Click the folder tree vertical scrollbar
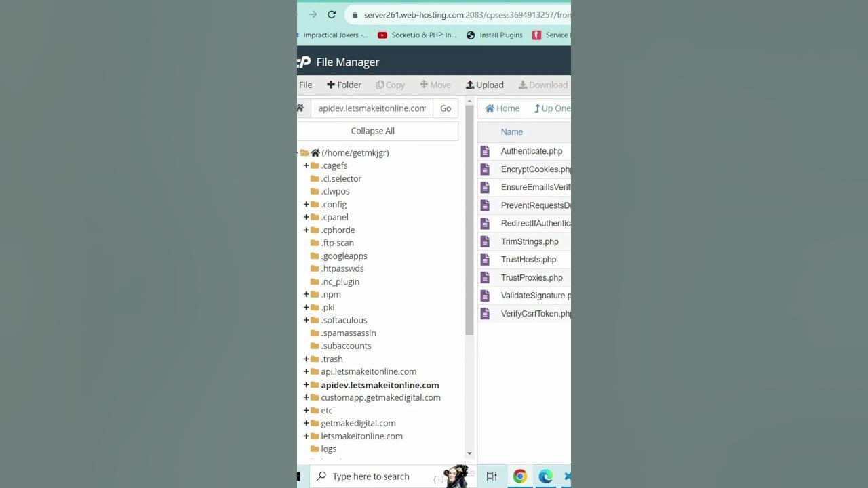 click(x=469, y=278)
